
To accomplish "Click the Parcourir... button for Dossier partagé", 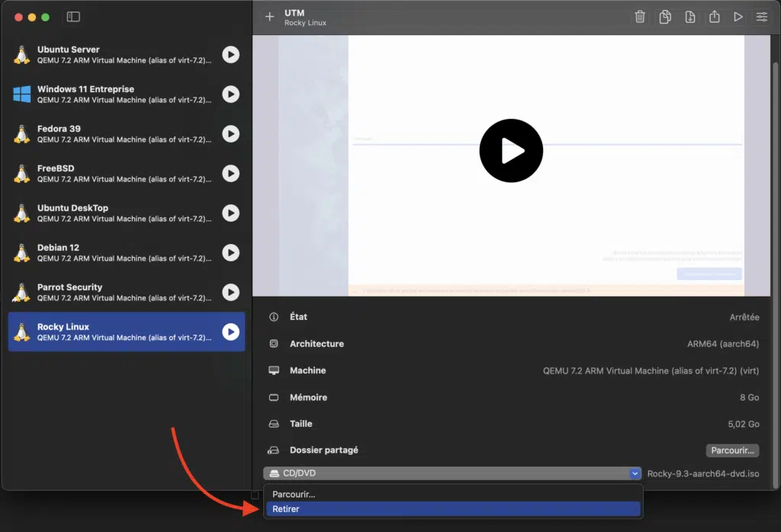I will pos(732,450).
